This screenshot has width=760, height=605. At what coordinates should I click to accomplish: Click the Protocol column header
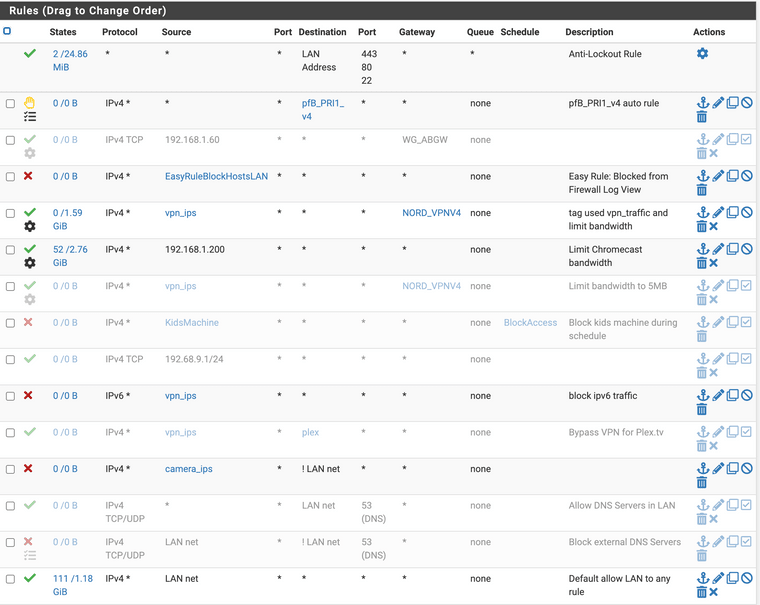pyautogui.click(x=120, y=32)
